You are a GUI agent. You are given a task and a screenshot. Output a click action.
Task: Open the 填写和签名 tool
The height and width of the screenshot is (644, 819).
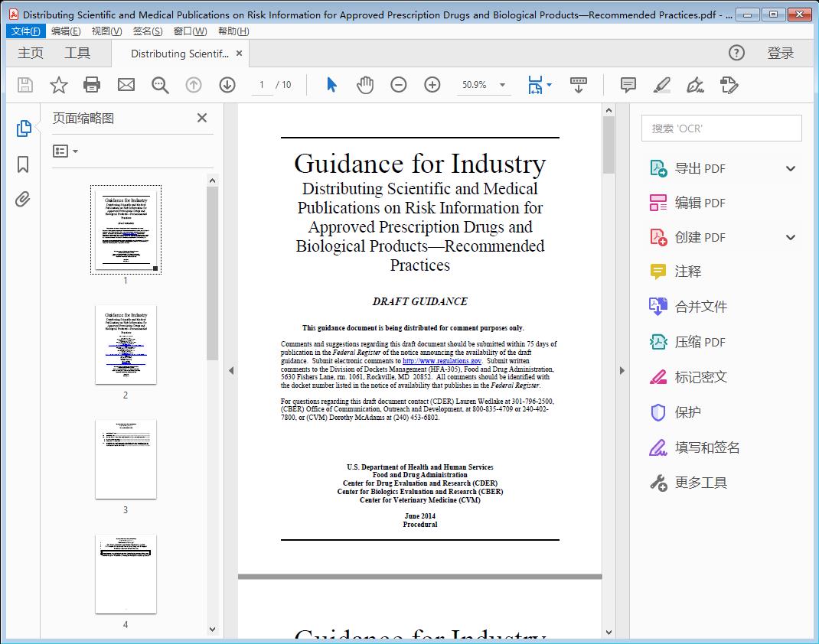[694, 447]
